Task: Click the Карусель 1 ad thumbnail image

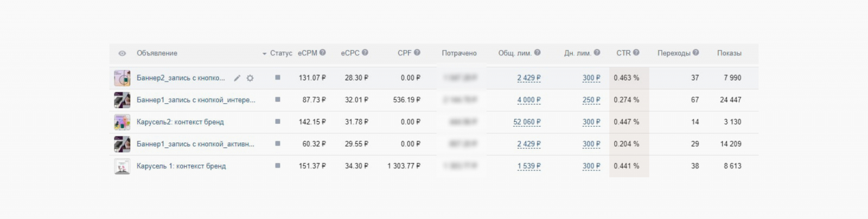Action: tap(122, 166)
